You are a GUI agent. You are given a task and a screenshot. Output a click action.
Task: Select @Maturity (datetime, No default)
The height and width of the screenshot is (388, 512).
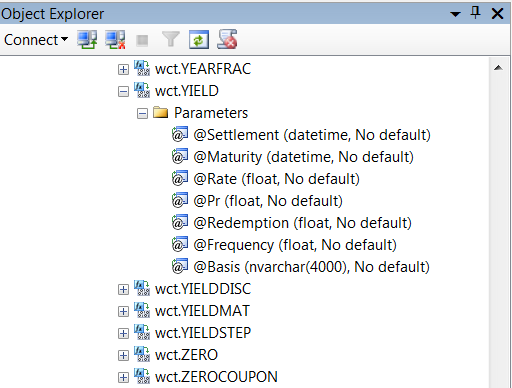304,157
